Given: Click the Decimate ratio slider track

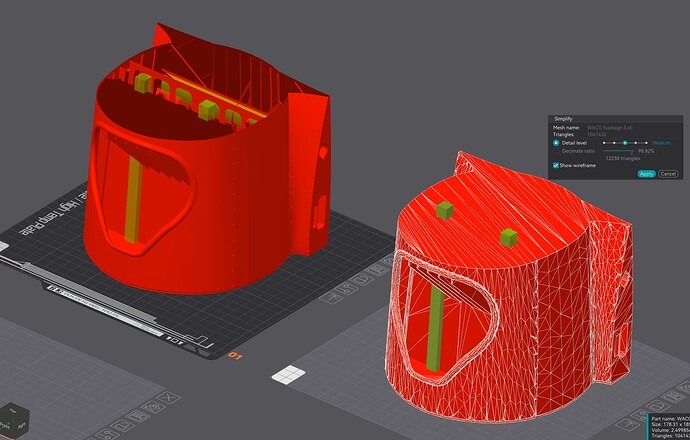Looking at the screenshot, I should pos(618,151).
